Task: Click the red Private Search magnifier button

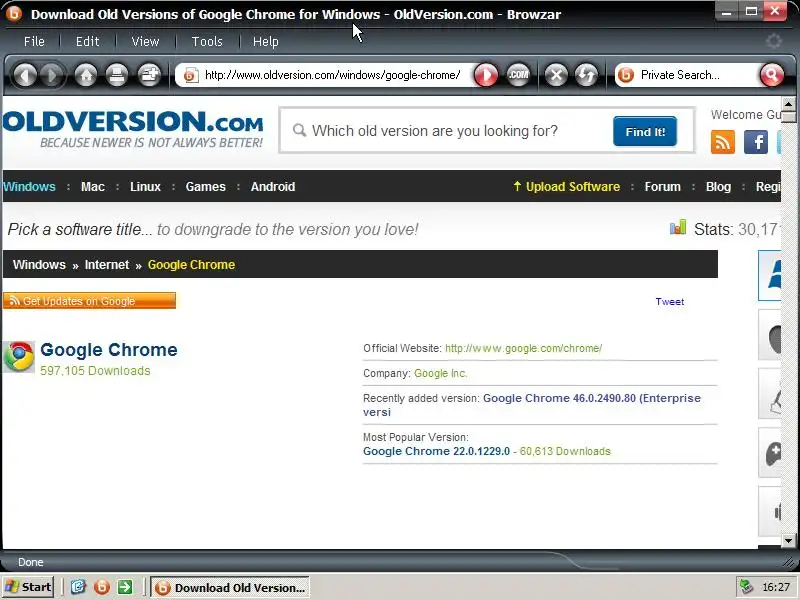Action: 771,76
